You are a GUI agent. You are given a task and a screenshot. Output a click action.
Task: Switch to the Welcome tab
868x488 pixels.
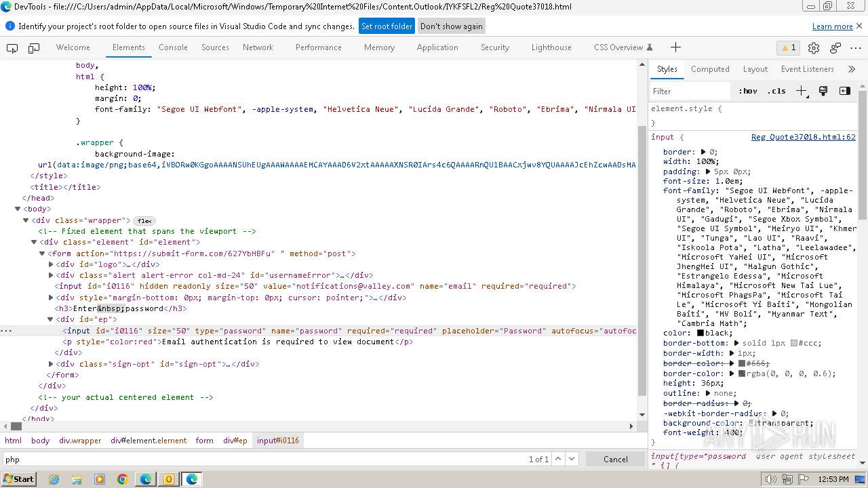click(x=73, y=47)
